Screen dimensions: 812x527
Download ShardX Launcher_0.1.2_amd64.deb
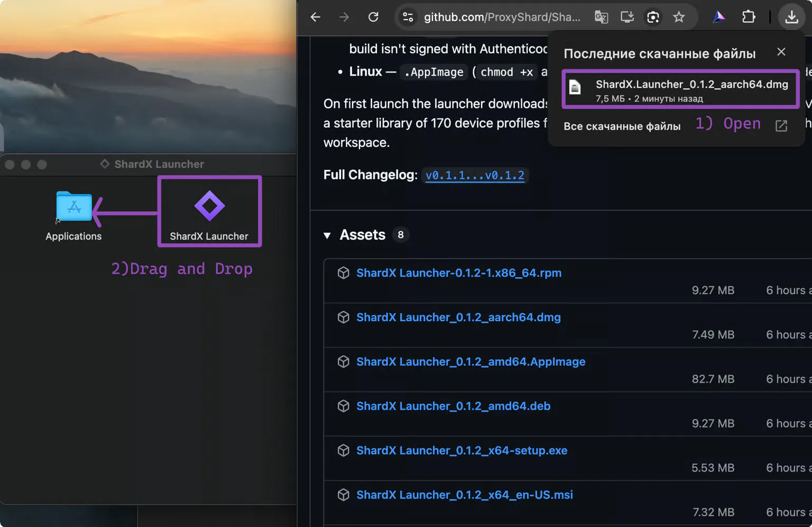pyautogui.click(x=454, y=406)
